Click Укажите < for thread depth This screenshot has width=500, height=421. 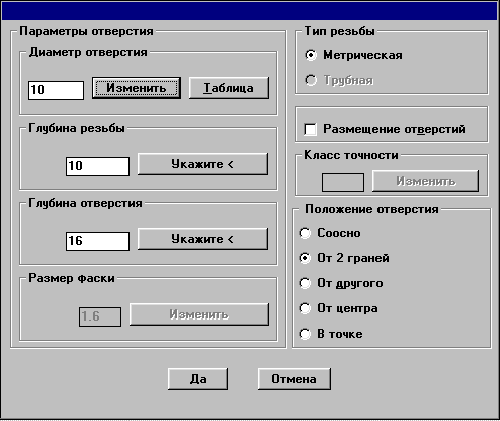[x=203, y=164]
